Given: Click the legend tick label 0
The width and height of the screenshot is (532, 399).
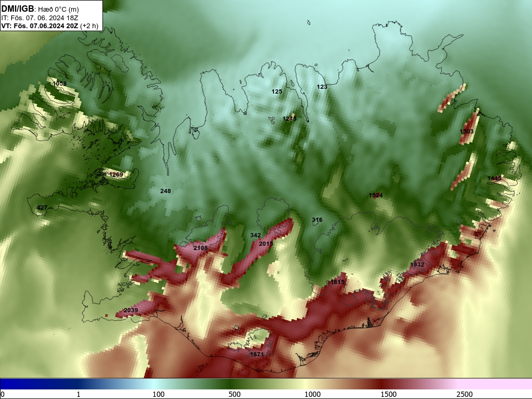Looking at the screenshot, I should tap(3, 394).
